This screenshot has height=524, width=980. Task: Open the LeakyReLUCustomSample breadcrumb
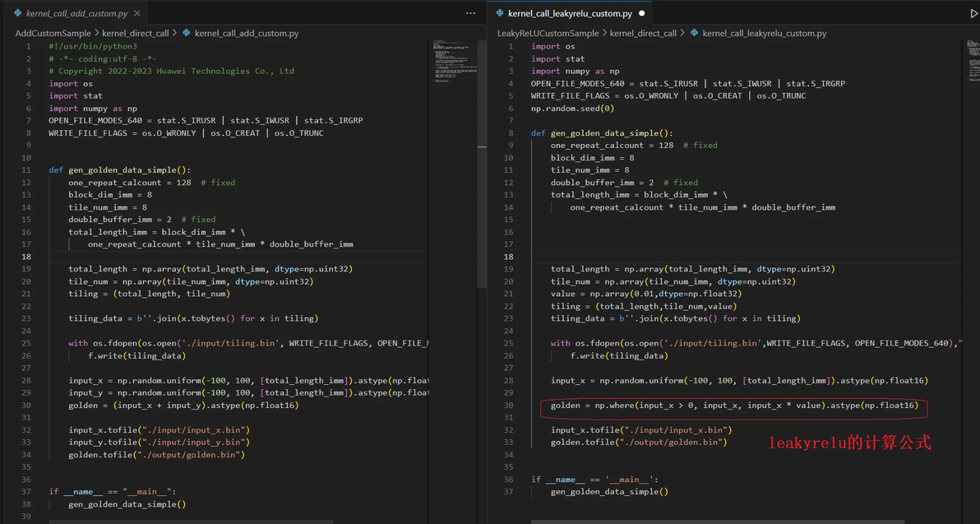coord(548,33)
